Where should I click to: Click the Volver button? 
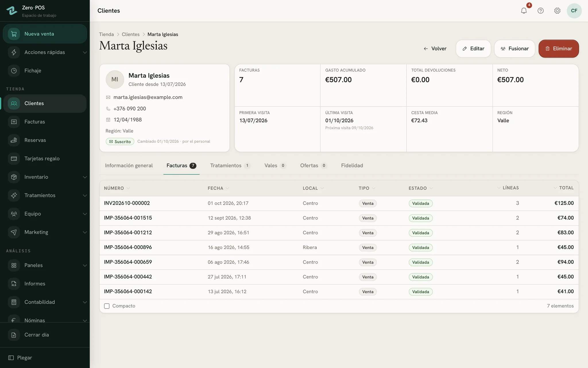click(x=435, y=49)
